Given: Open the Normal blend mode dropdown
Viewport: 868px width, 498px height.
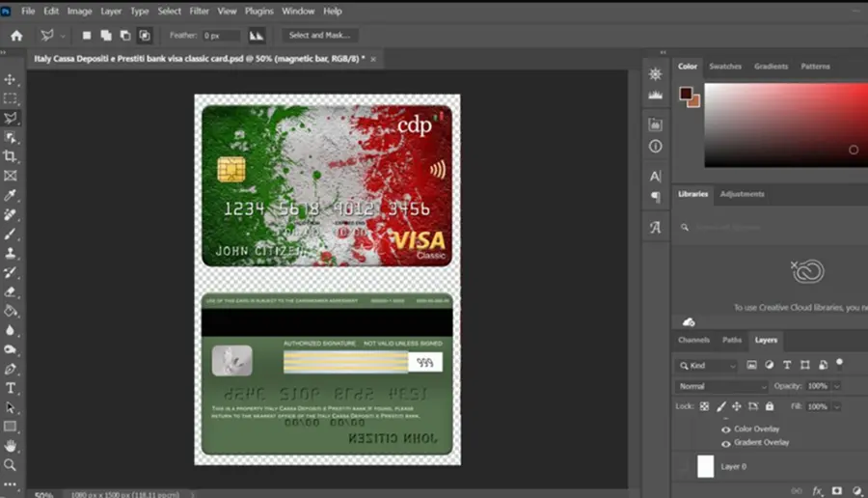Looking at the screenshot, I should click(721, 386).
